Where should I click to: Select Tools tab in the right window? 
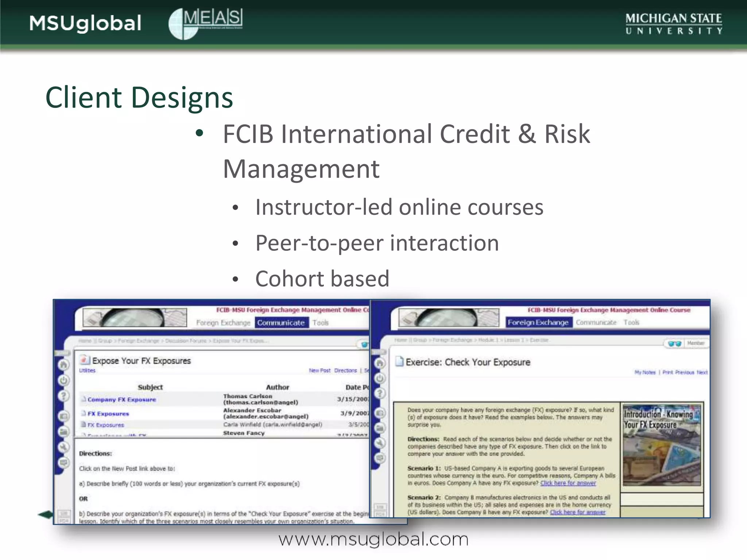631,322
